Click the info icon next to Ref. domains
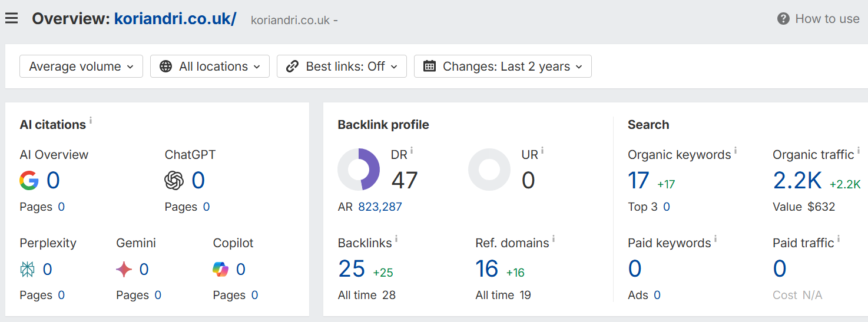The height and width of the screenshot is (322, 868). [554, 240]
